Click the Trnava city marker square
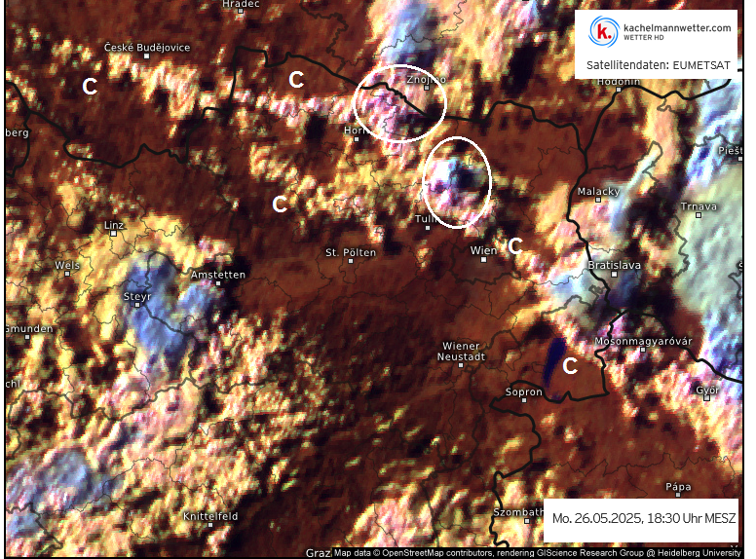The height and width of the screenshot is (559, 756). click(x=699, y=215)
